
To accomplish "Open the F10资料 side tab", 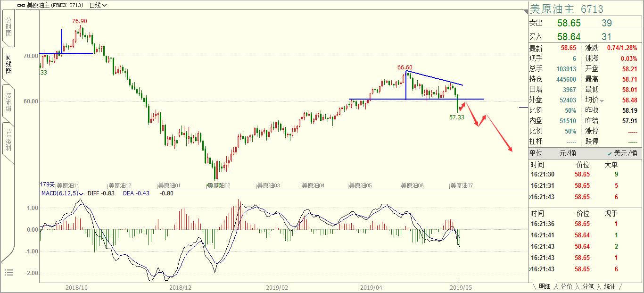I will click(x=8, y=140).
